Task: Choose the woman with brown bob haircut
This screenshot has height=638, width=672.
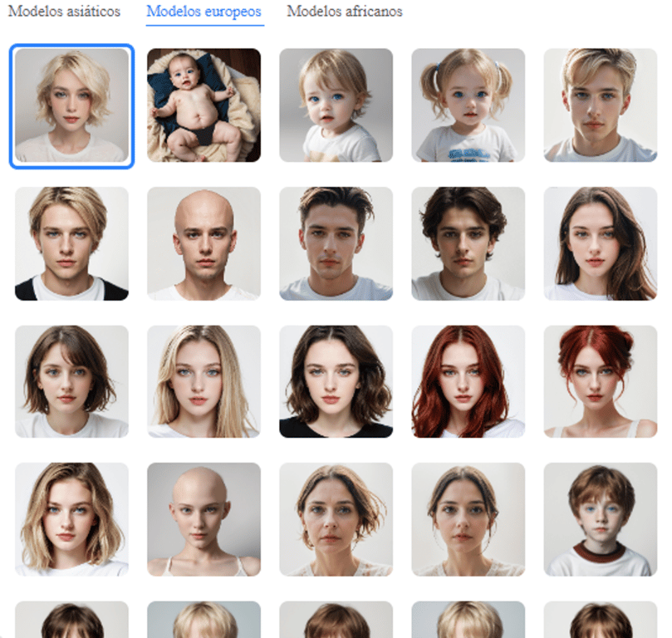Action: click(71, 382)
